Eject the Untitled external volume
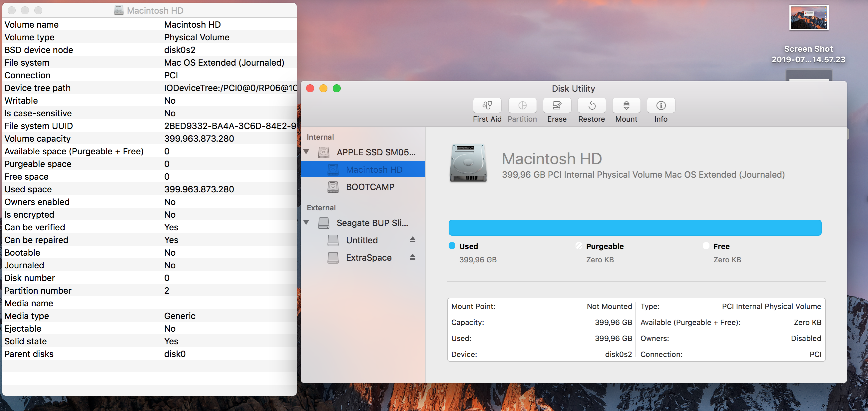868x411 pixels. point(413,240)
